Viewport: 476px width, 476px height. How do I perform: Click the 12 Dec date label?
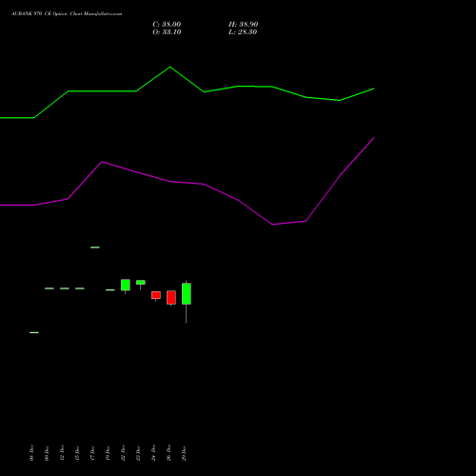pos(62,453)
